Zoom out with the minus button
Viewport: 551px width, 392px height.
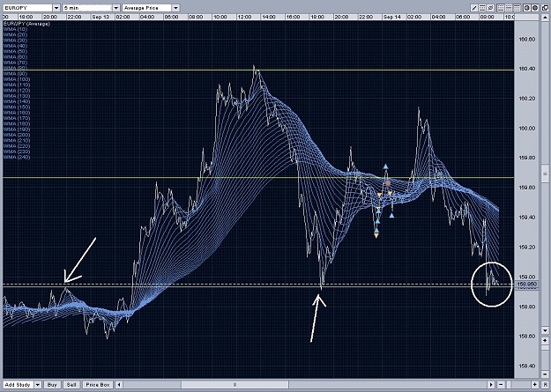[501, 385]
